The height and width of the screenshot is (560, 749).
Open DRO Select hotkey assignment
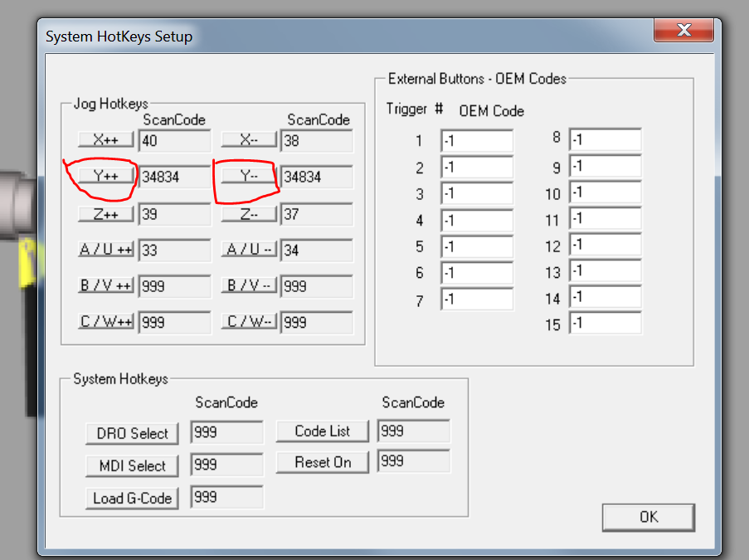[x=132, y=433]
